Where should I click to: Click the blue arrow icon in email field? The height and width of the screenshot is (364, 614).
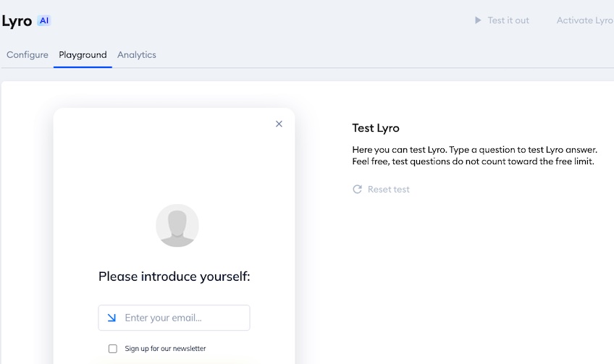click(112, 318)
